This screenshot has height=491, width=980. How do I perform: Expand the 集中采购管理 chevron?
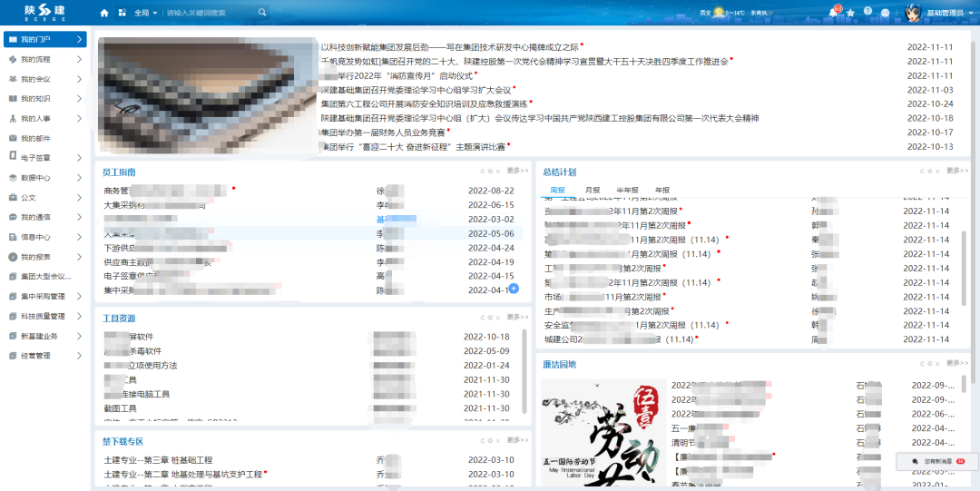pos(79,297)
